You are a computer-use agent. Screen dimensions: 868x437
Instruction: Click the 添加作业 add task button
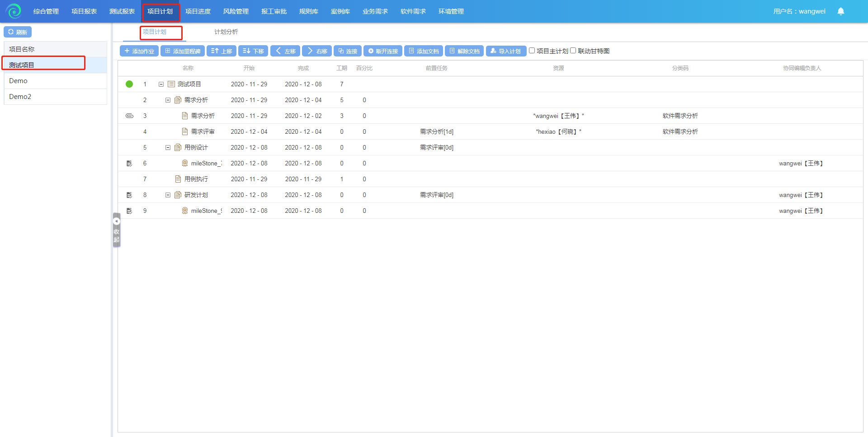(139, 51)
